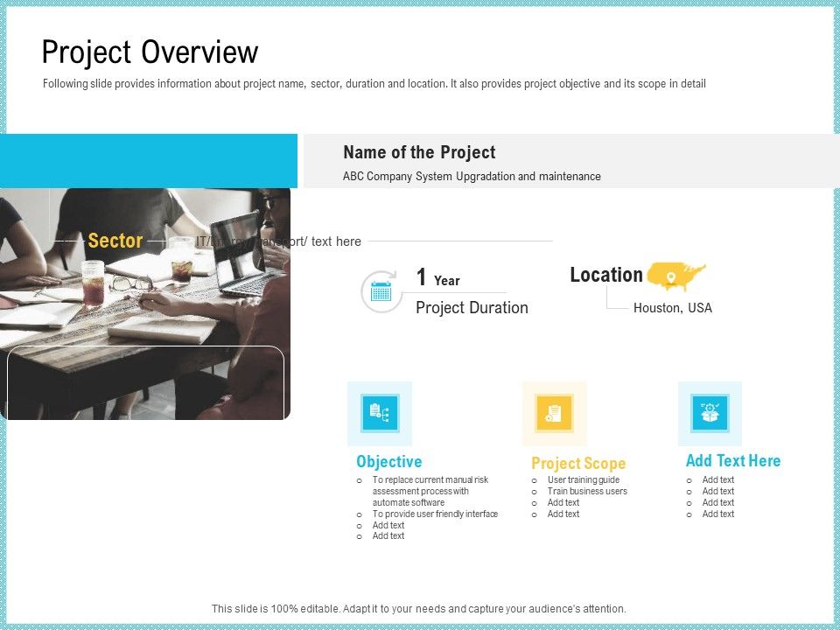Click the Project Scope heading

pos(578,464)
